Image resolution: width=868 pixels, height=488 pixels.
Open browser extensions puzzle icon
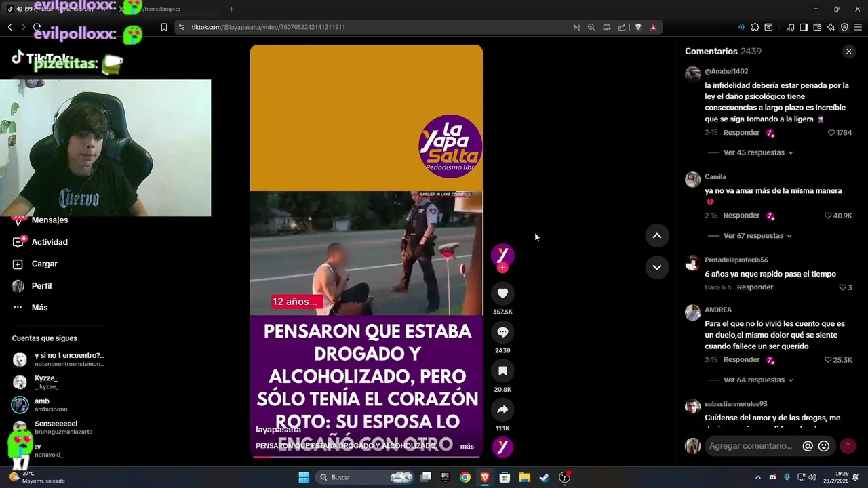point(755,27)
